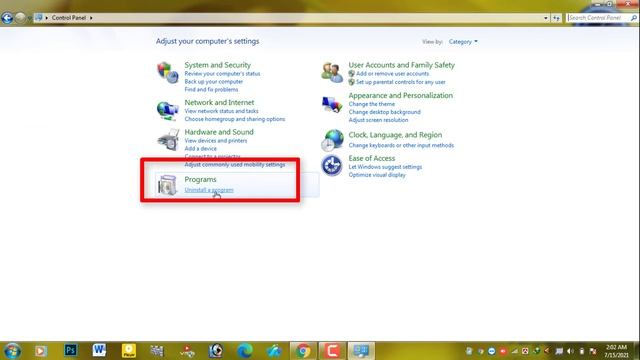Image resolution: width=640 pixels, height=360 pixels.
Task: Click Add a device link
Action: 200,149
